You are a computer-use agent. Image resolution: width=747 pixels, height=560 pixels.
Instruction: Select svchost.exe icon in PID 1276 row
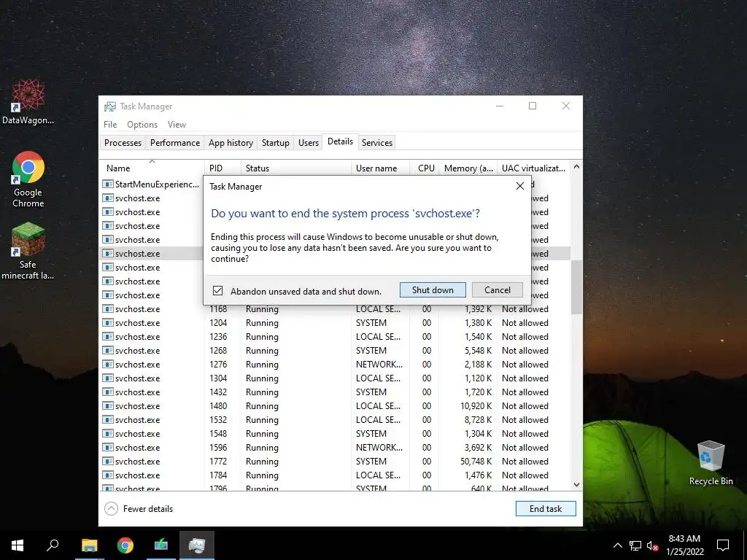[x=108, y=365]
